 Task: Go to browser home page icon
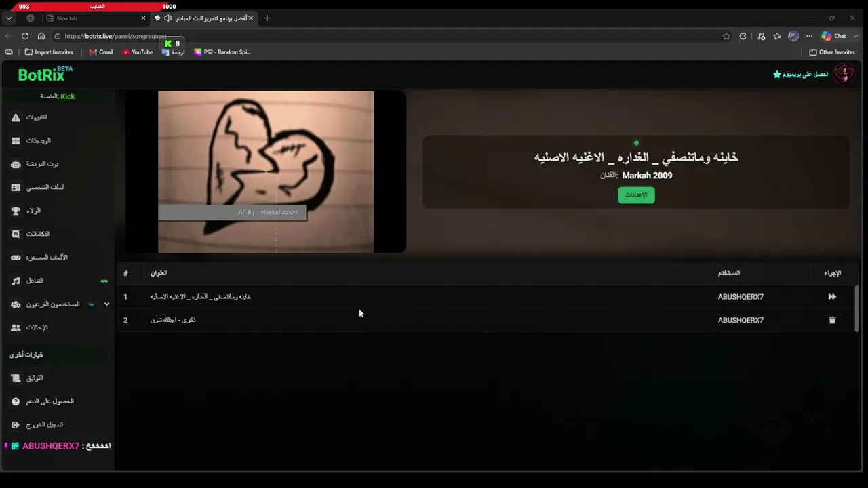41,36
